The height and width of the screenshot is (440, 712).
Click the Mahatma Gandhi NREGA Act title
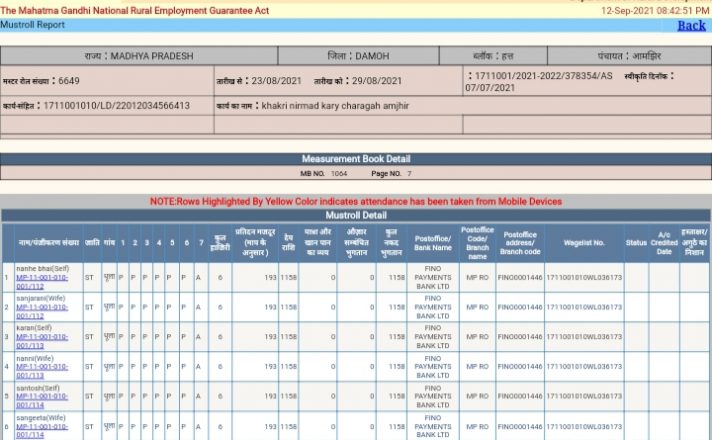point(134,10)
